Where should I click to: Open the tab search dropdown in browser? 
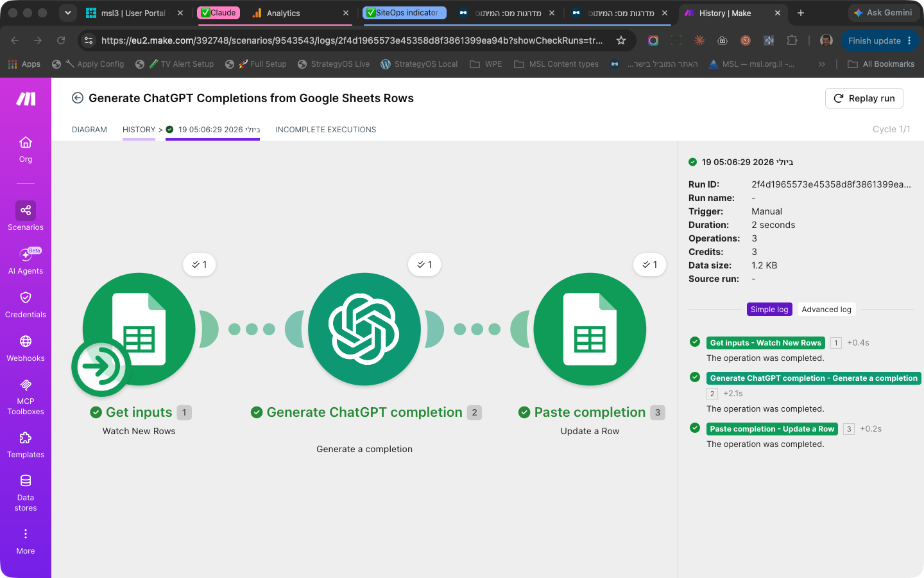point(67,13)
